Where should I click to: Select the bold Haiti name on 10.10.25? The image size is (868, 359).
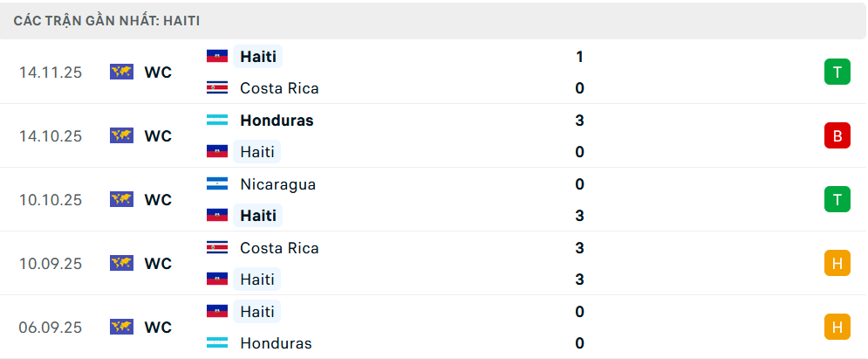pos(258,216)
